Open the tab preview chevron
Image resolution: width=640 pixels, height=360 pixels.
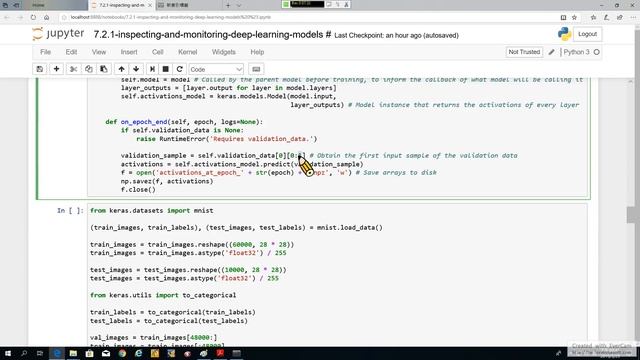coord(239,5)
